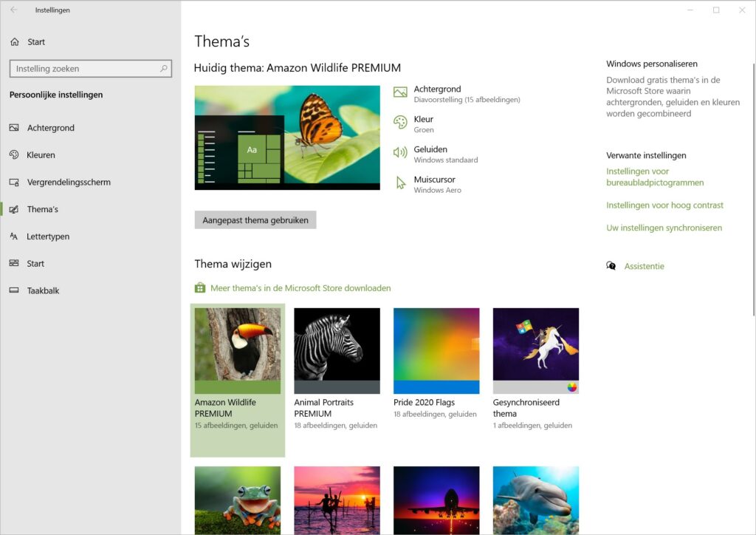Click the Taakbalk sidebar icon
The image size is (756, 535).
(14, 290)
